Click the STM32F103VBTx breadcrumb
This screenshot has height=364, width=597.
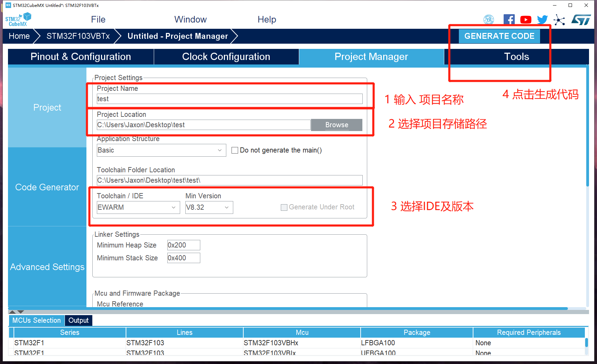coord(78,36)
